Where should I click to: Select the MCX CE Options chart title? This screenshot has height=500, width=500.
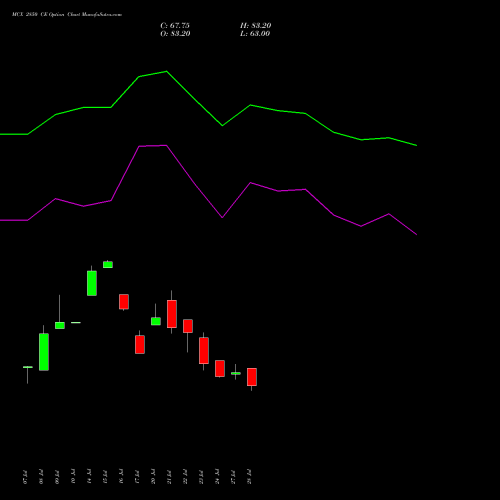coord(67,15)
